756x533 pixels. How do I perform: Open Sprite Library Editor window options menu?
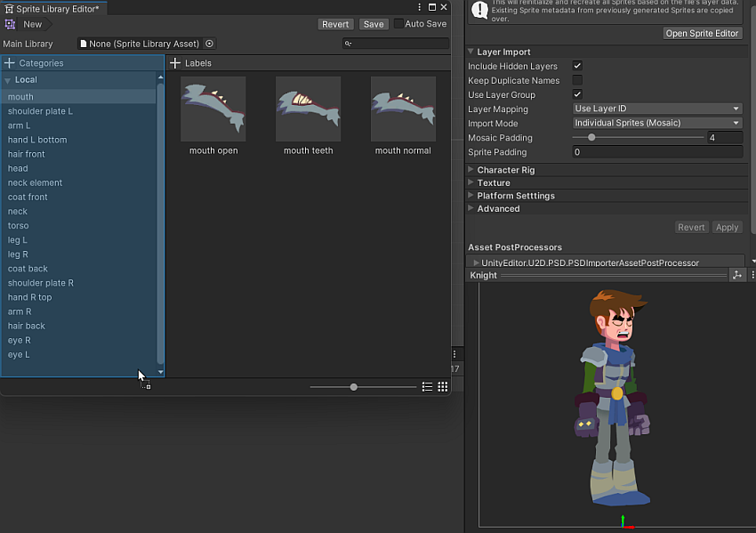point(418,8)
